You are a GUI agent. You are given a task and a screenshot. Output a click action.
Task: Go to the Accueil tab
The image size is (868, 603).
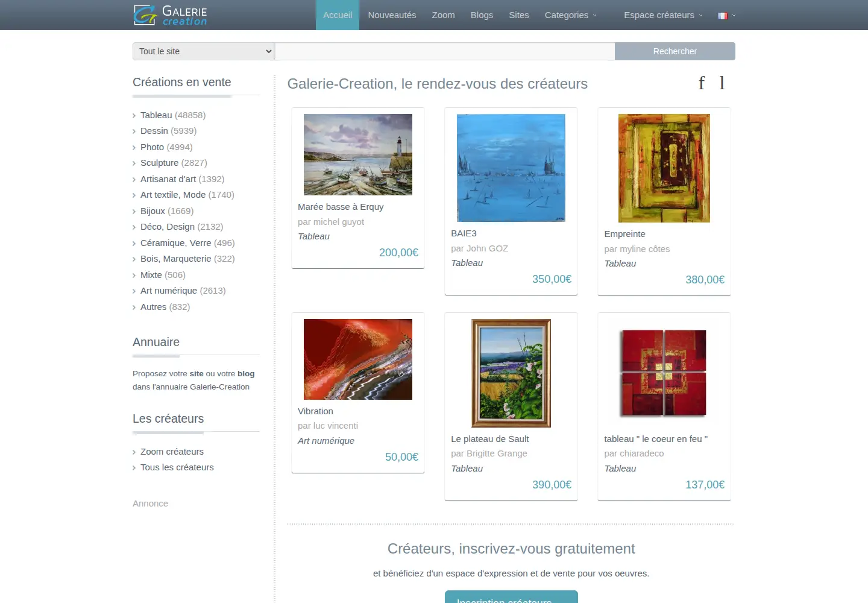coord(338,15)
